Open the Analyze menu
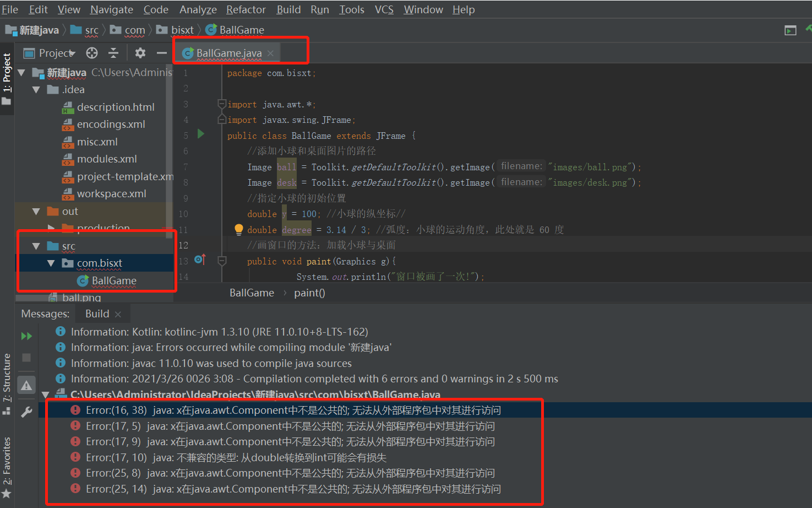This screenshot has height=508, width=812. pyautogui.click(x=198, y=9)
